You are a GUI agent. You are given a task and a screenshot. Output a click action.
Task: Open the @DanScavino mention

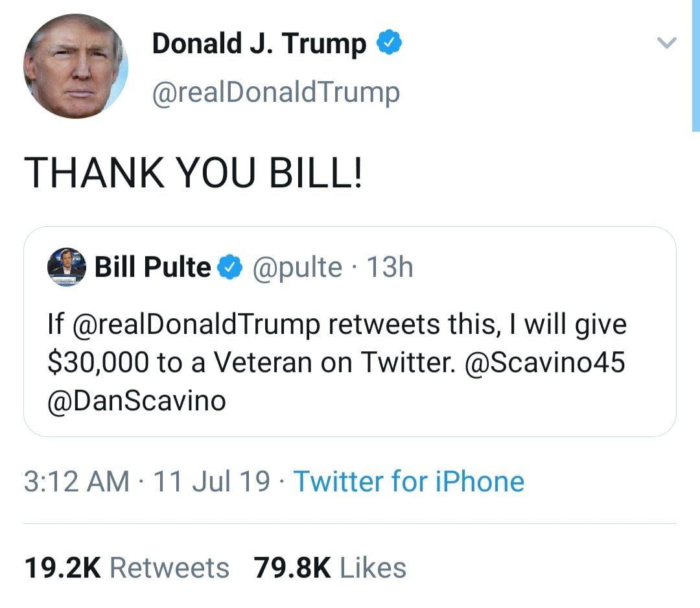click(x=137, y=401)
